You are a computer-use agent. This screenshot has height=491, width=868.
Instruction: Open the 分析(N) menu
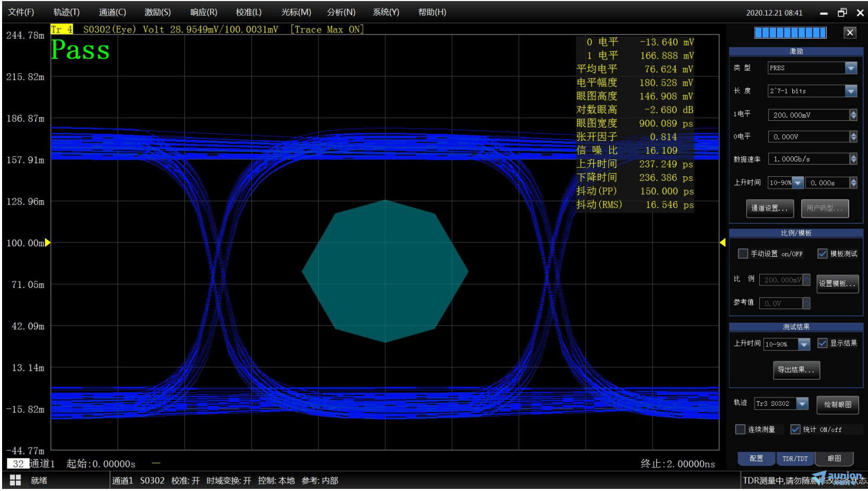[x=341, y=12]
